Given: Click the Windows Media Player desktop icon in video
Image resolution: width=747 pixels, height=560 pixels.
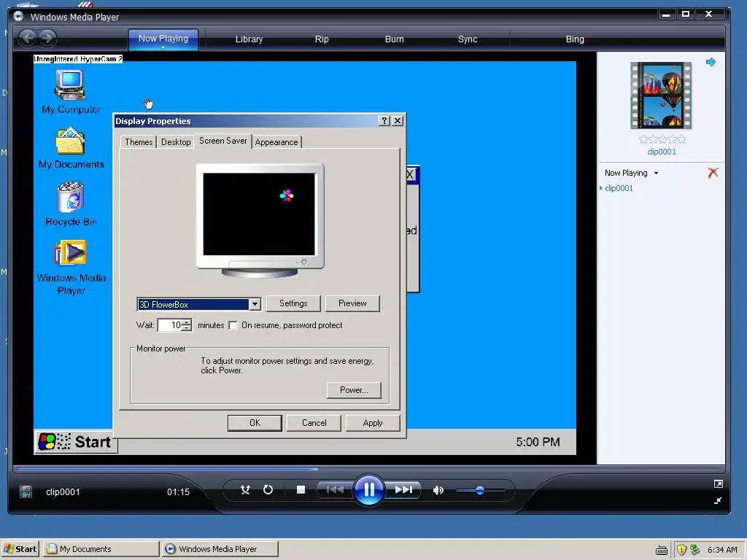Looking at the screenshot, I should coord(71,252).
